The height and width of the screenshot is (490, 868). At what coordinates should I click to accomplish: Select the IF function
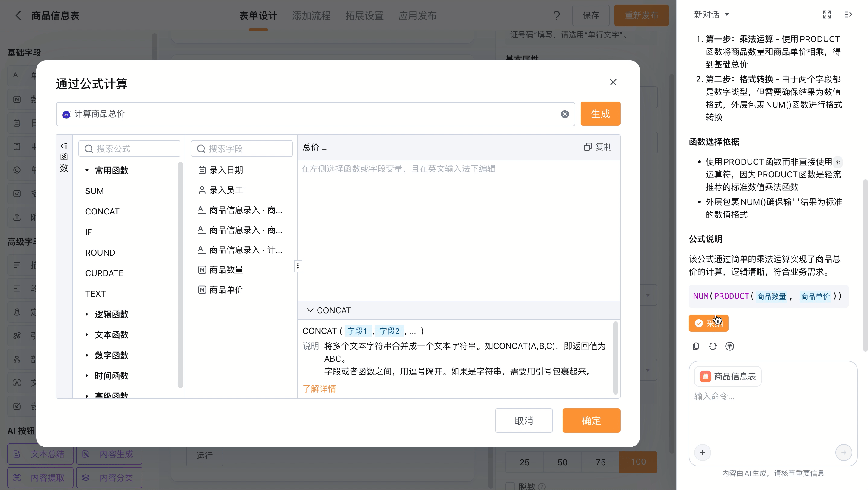point(88,232)
